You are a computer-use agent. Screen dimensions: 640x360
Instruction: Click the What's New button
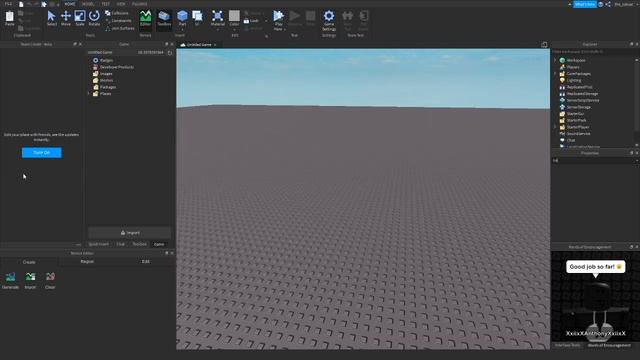tap(585, 4)
